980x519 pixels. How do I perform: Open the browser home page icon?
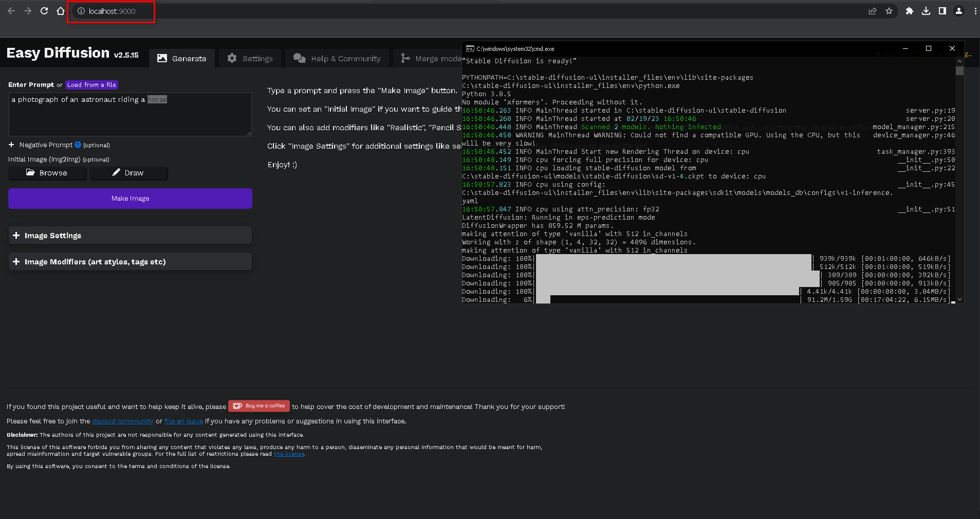click(61, 11)
